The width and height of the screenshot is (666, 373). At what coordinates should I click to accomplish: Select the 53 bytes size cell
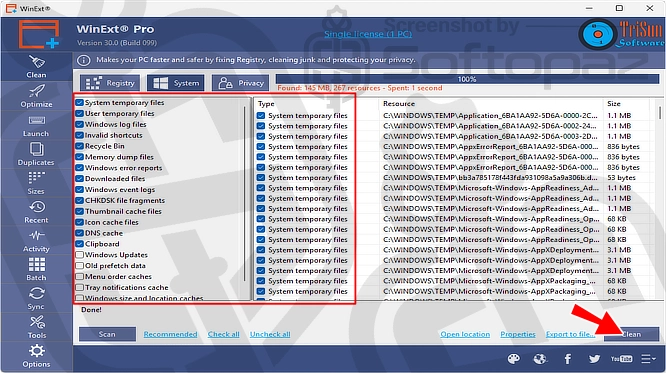(621, 178)
